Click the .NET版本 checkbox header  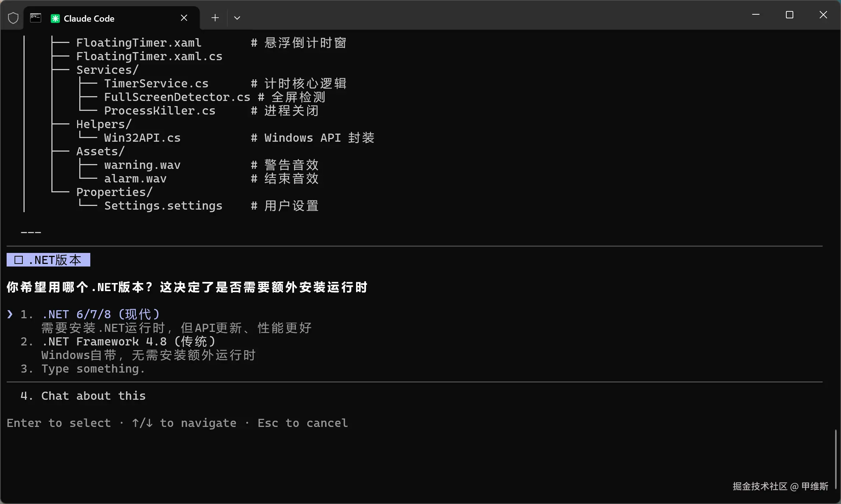(x=48, y=260)
